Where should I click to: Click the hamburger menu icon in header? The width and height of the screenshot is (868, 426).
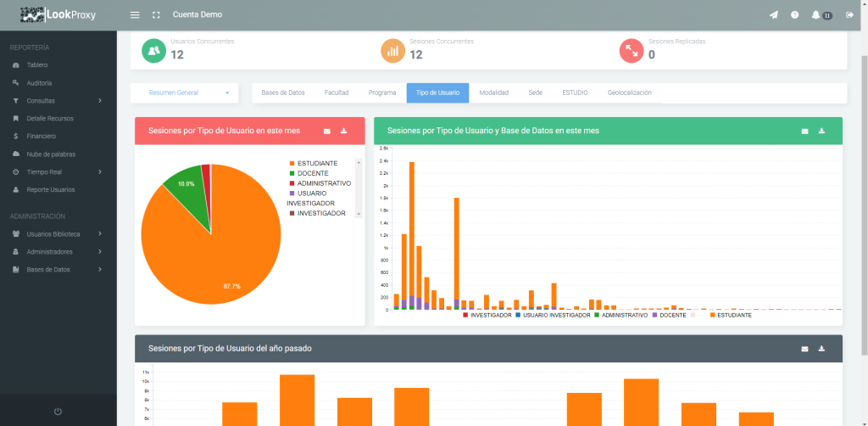pos(135,15)
